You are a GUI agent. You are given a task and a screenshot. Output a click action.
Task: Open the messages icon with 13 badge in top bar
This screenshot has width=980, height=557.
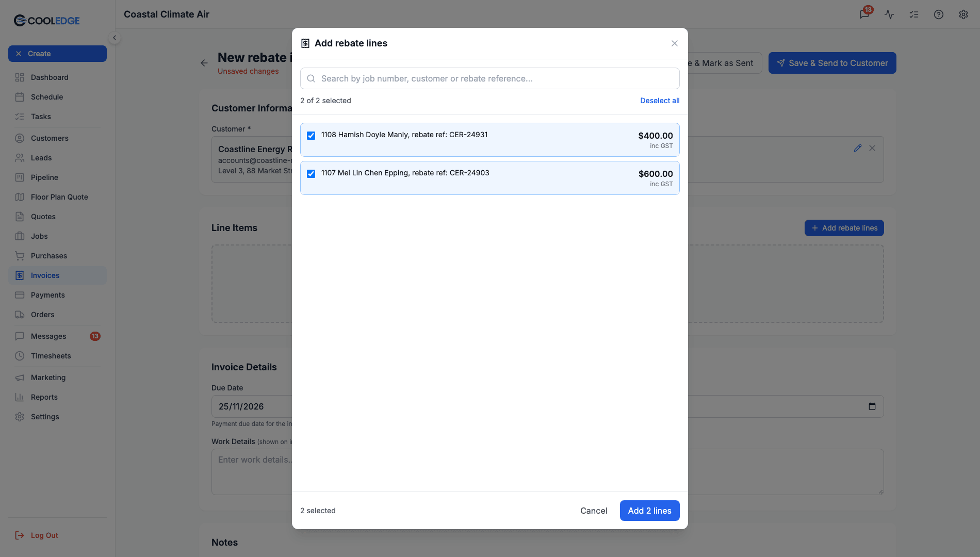(864, 14)
